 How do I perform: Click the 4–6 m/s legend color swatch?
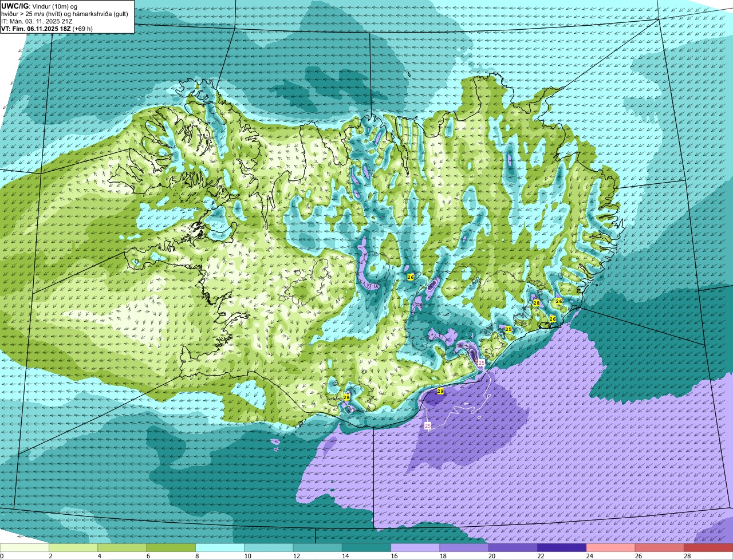tap(122, 547)
